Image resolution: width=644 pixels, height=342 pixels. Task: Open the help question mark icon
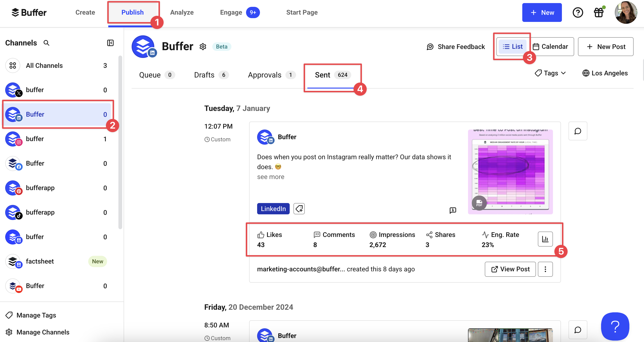[578, 12]
